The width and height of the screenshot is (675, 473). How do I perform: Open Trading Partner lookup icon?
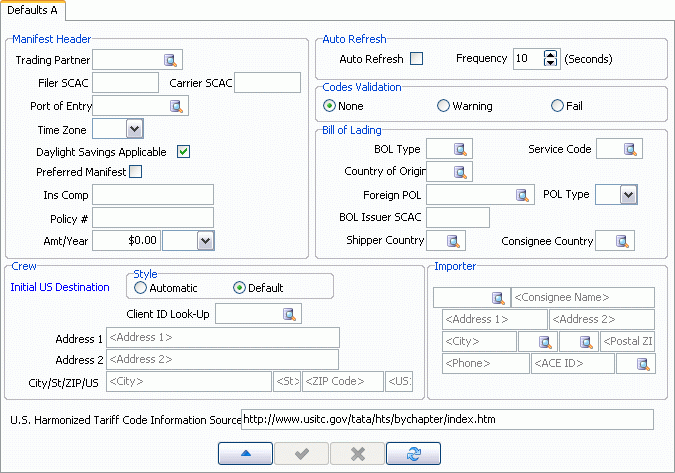[x=170, y=60]
